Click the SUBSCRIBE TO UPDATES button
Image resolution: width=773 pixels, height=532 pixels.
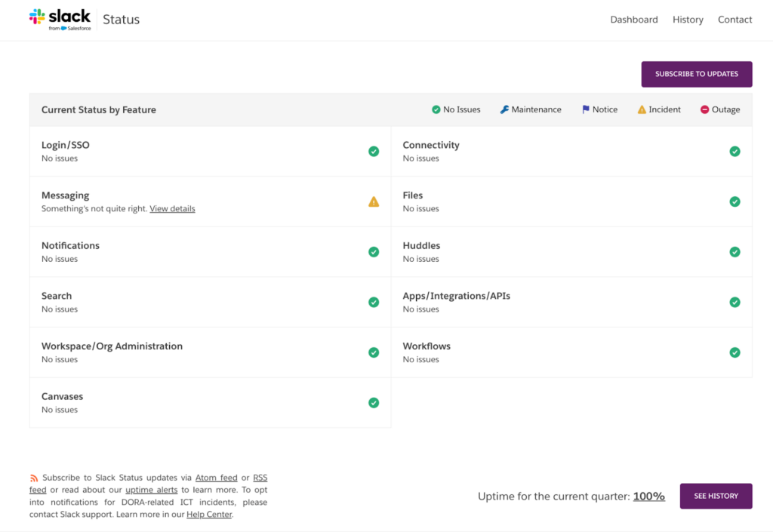tap(696, 74)
